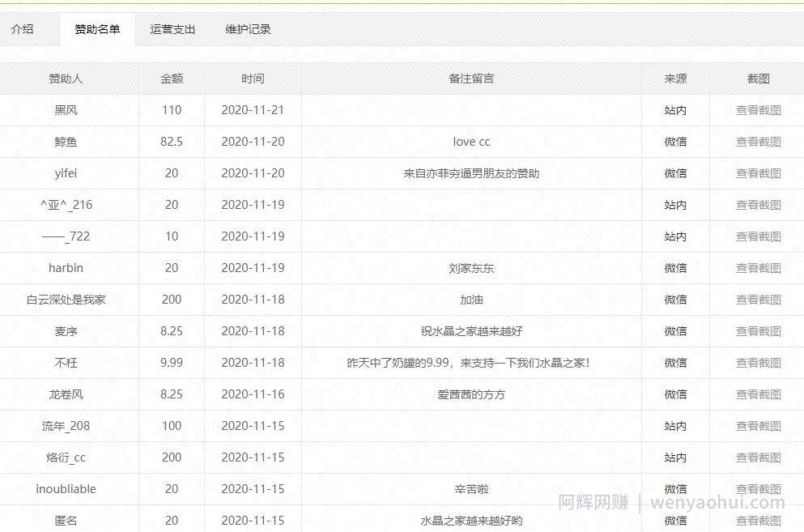Select sponsor name harbin

tap(66, 268)
